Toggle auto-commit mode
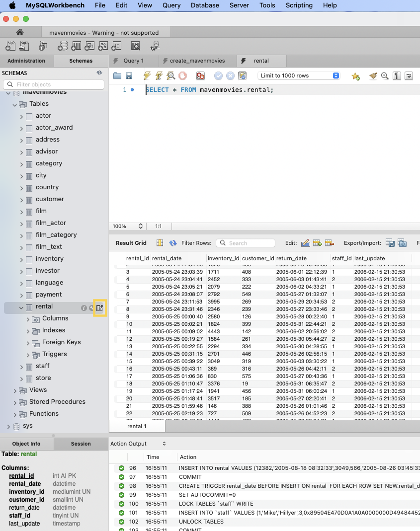 [242, 76]
